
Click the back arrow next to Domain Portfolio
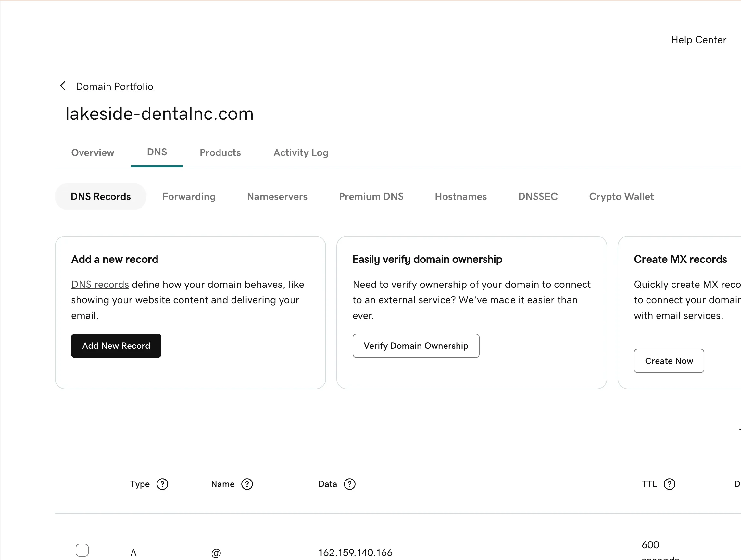point(63,86)
